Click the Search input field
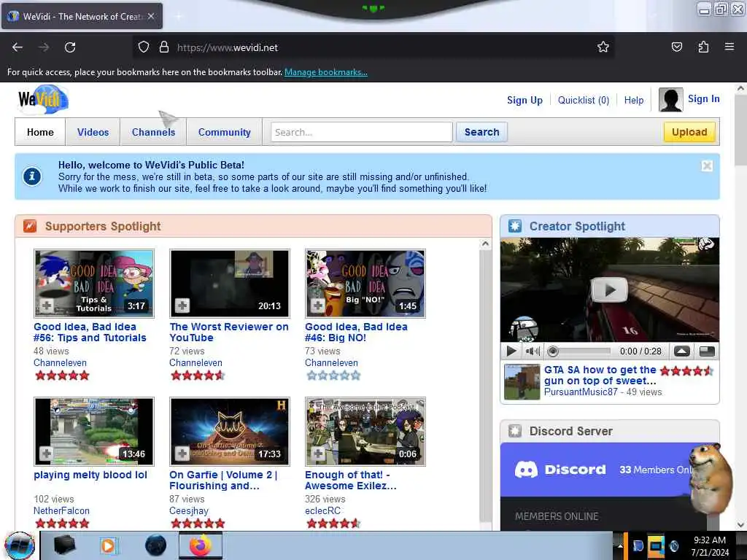This screenshot has height=560, width=747. [362, 132]
